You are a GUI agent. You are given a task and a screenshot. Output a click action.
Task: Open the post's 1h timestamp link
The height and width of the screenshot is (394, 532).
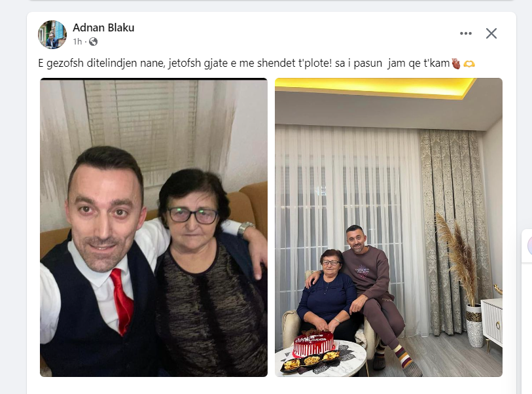tap(77, 42)
